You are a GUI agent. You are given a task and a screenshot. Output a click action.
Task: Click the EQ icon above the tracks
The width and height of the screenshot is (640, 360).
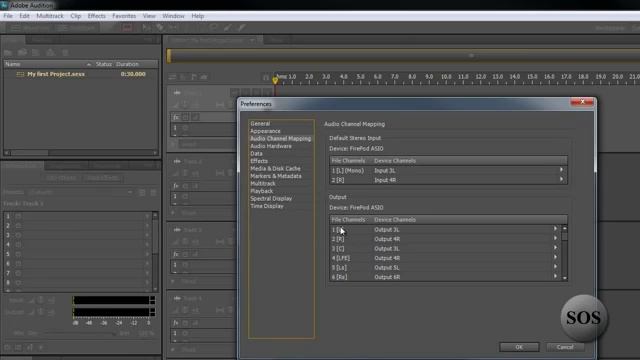204,77
